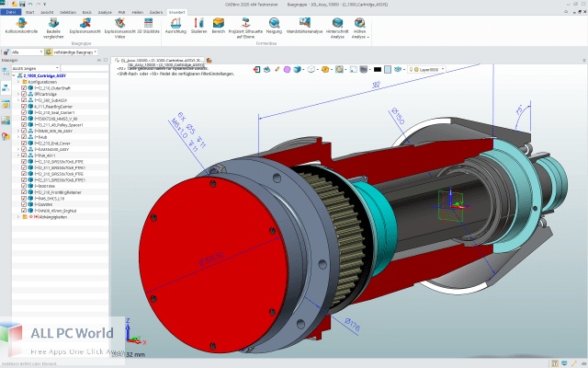Open the 'Alle' filter dropdown

click(x=27, y=52)
